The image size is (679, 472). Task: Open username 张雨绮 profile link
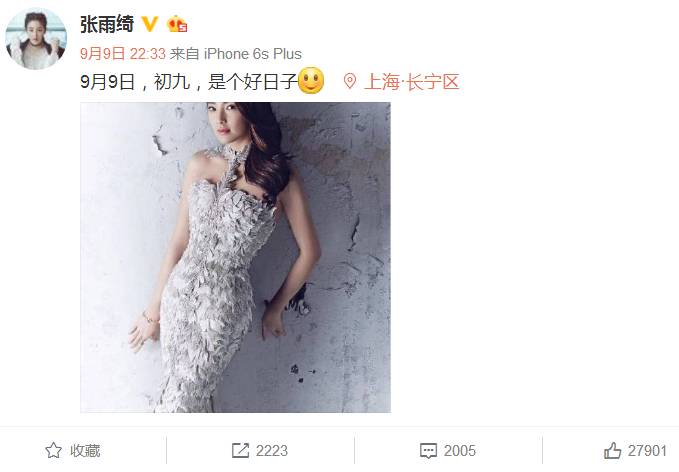107,24
